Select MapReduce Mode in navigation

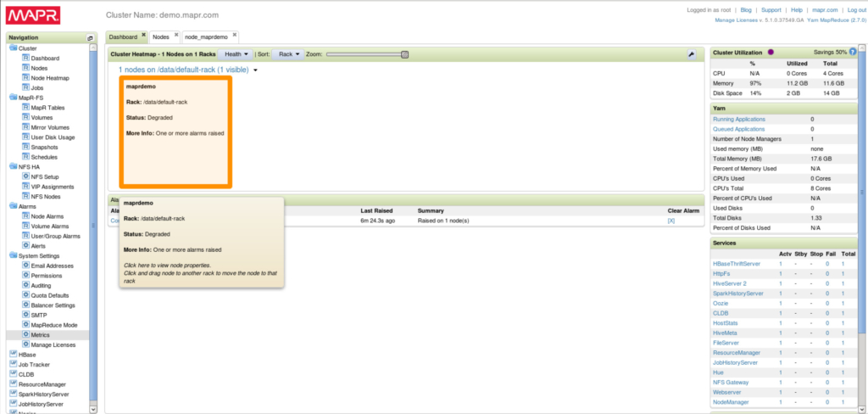pyautogui.click(x=54, y=325)
